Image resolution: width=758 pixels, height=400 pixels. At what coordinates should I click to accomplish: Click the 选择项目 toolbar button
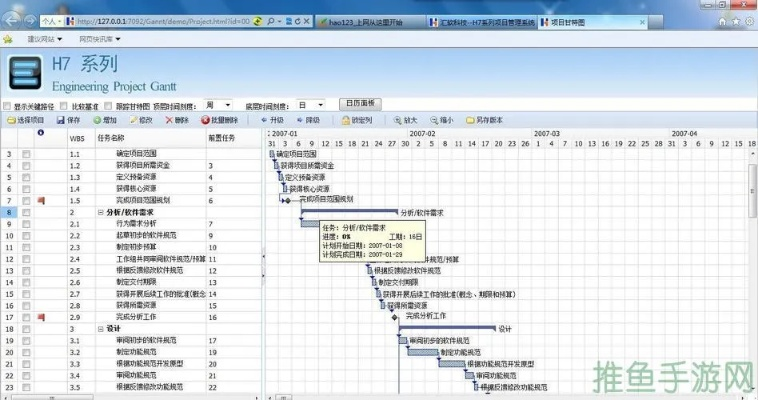pos(24,120)
